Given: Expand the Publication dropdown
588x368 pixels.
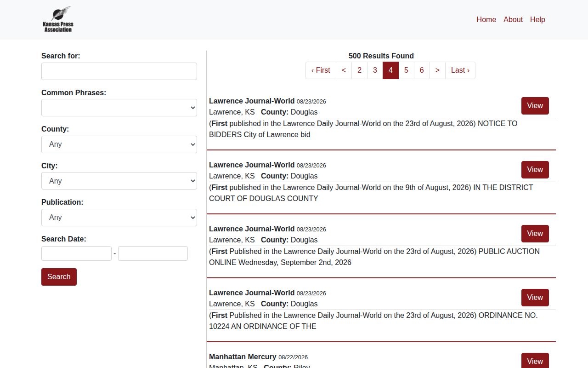Looking at the screenshot, I should click(119, 218).
